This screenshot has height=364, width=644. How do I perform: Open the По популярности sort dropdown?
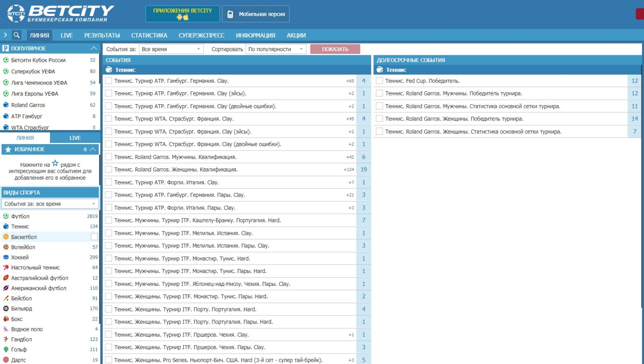[x=276, y=49]
